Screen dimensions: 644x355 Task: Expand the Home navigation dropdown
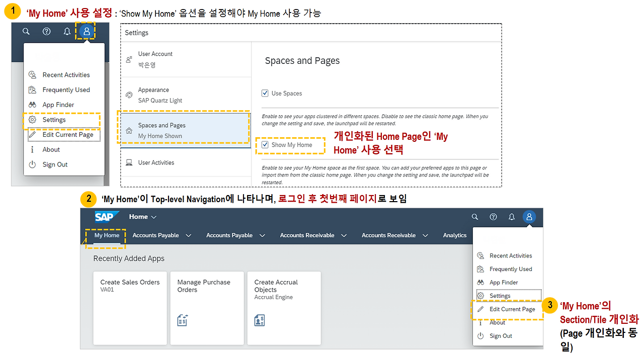[143, 216]
